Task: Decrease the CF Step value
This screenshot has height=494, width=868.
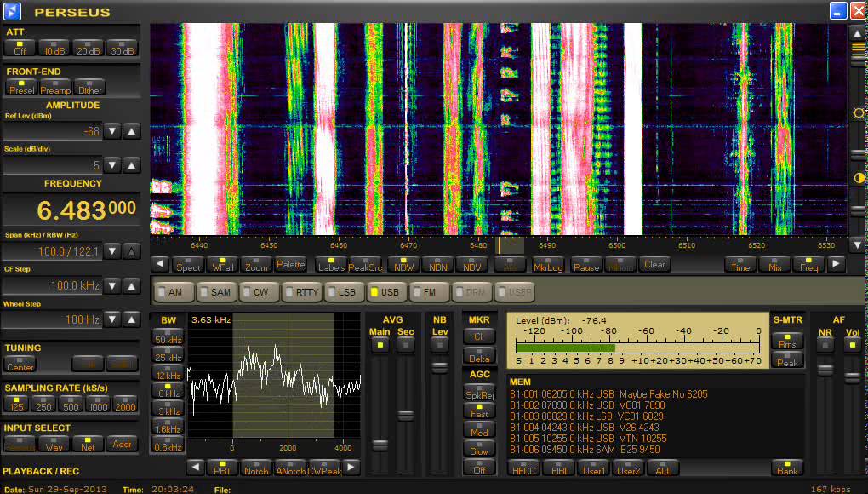Action: (x=112, y=286)
